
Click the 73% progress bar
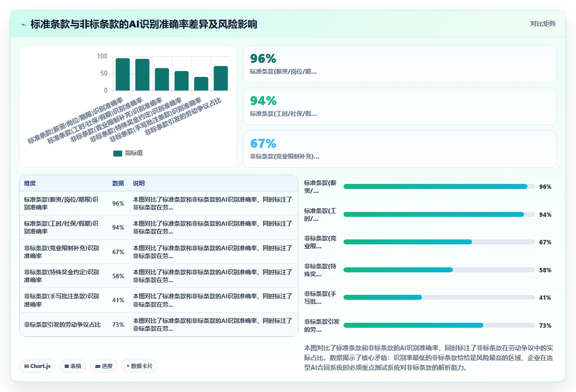click(x=439, y=325)
